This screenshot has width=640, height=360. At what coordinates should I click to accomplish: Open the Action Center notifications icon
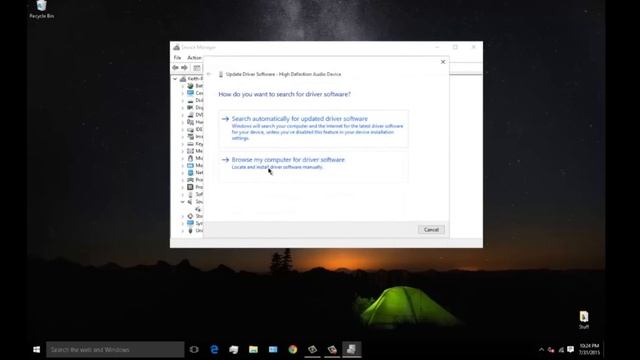point(571,350)
